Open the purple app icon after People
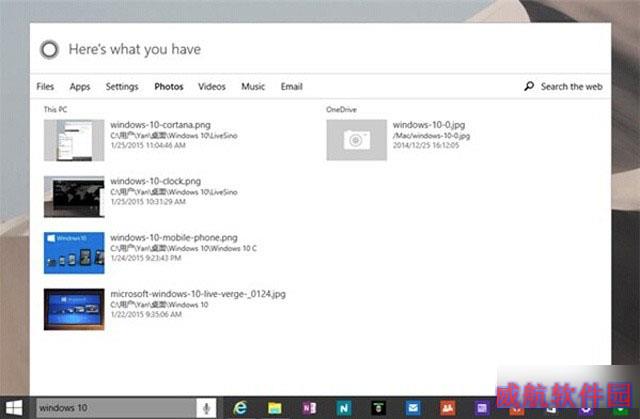 pos(482,408)
